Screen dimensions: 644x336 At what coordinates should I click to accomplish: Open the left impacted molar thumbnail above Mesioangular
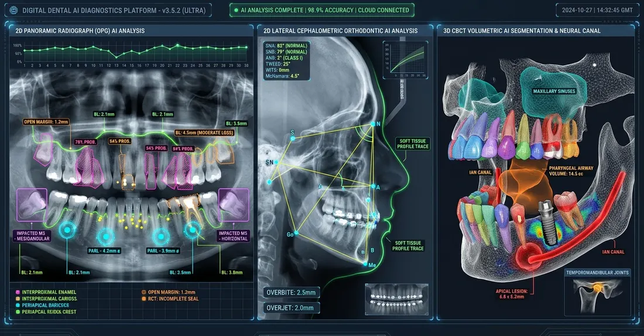[32, 205]
